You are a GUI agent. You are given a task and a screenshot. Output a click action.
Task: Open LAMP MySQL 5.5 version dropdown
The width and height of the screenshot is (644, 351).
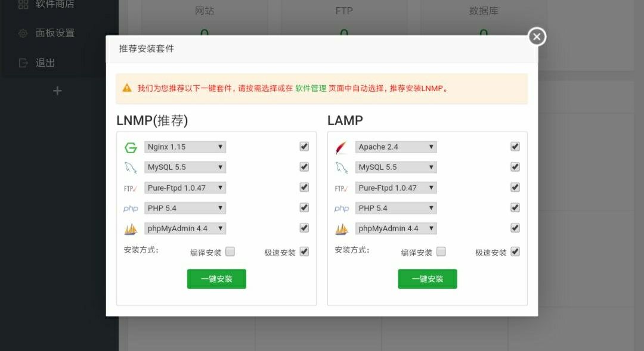396,167
